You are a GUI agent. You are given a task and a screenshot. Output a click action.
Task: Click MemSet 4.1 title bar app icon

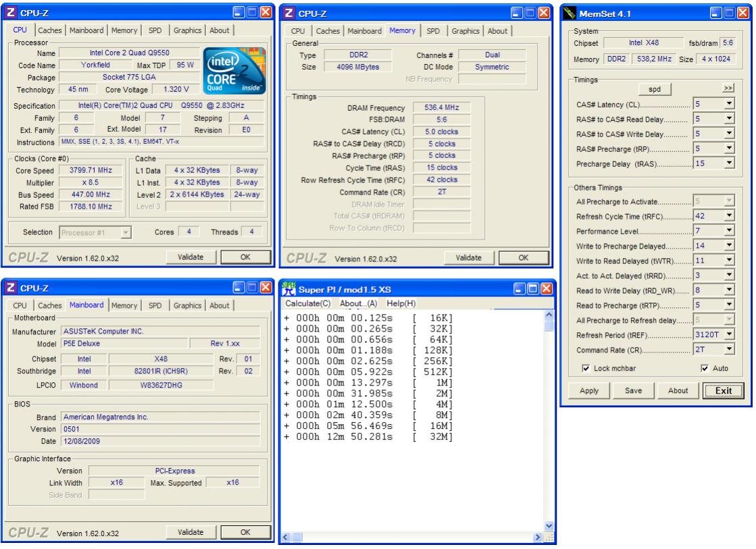pyautogui.click(x=570, y=13)
